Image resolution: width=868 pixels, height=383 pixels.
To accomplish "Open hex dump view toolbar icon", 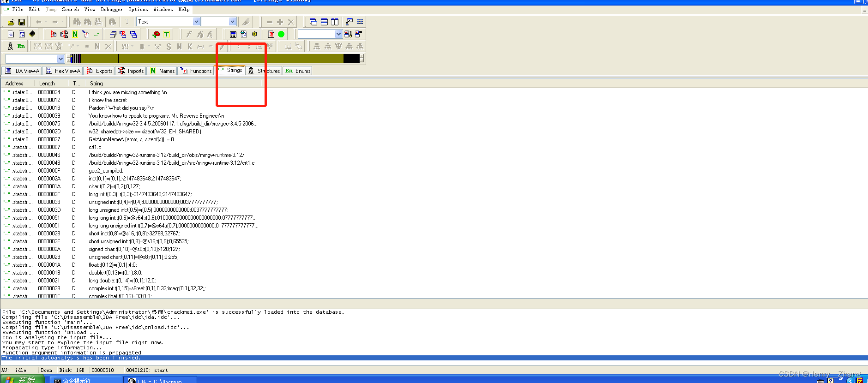I will (22, 34).
